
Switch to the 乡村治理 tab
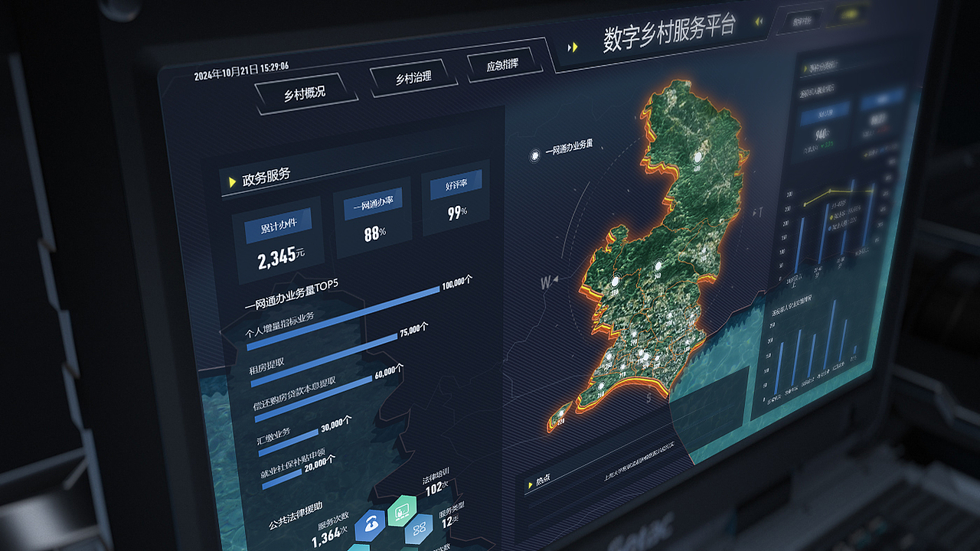click(x=413, y=77)
